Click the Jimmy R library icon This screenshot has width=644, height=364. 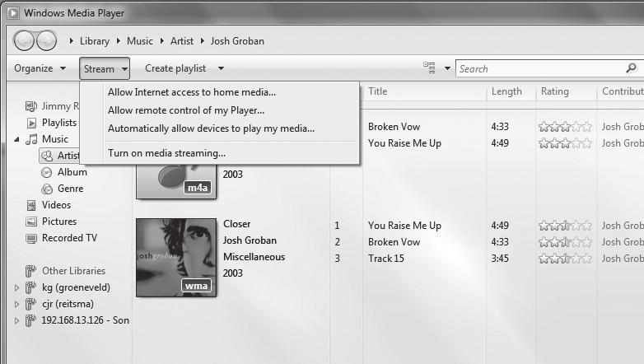[31, 106]
